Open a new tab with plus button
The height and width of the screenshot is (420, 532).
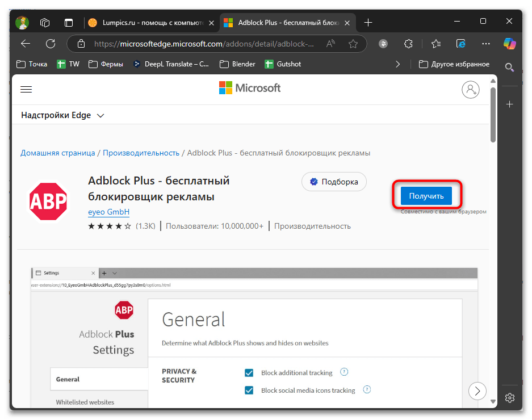tap(368, 23)
